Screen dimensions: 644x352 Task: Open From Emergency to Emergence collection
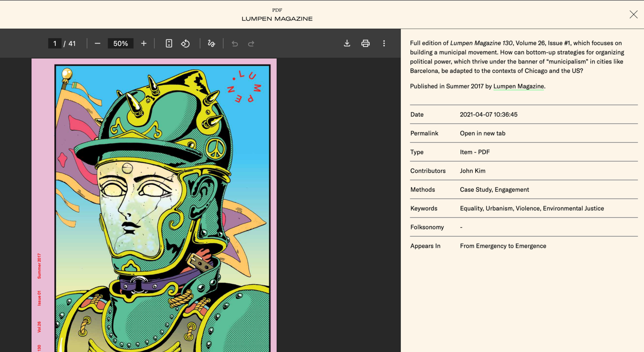pos(503,246)
